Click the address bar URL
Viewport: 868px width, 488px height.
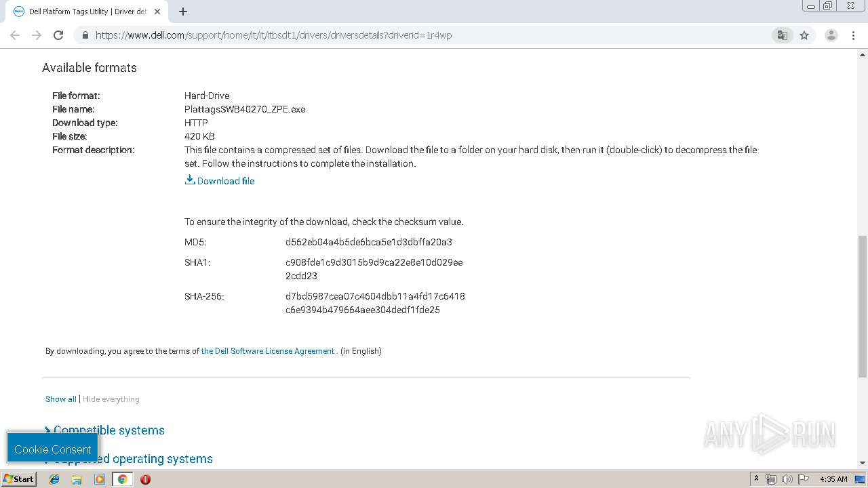pyautogui.click(x=273, y=35)
